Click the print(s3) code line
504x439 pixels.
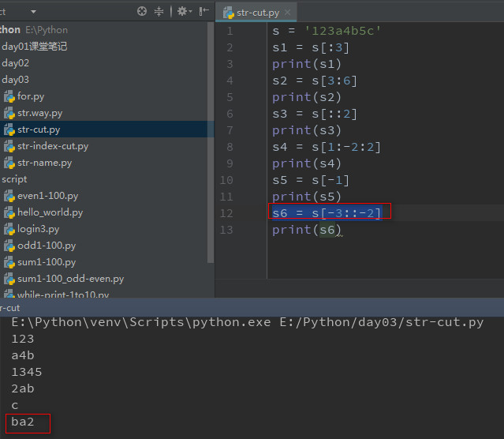coord(307,130)
